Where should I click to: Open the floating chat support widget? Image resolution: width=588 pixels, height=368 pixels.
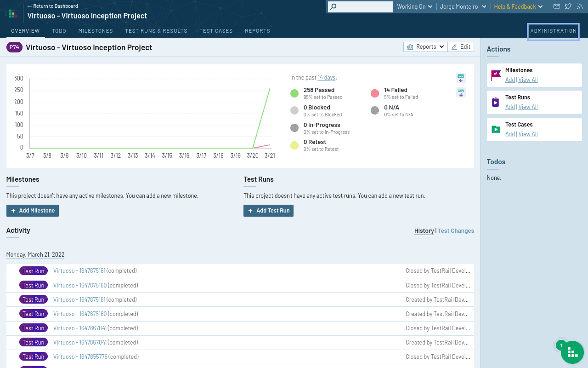coord(572,352)
